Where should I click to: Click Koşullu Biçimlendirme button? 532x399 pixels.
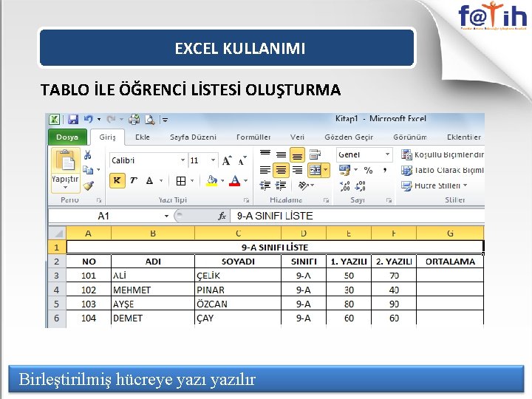click(x=443, y=154)
